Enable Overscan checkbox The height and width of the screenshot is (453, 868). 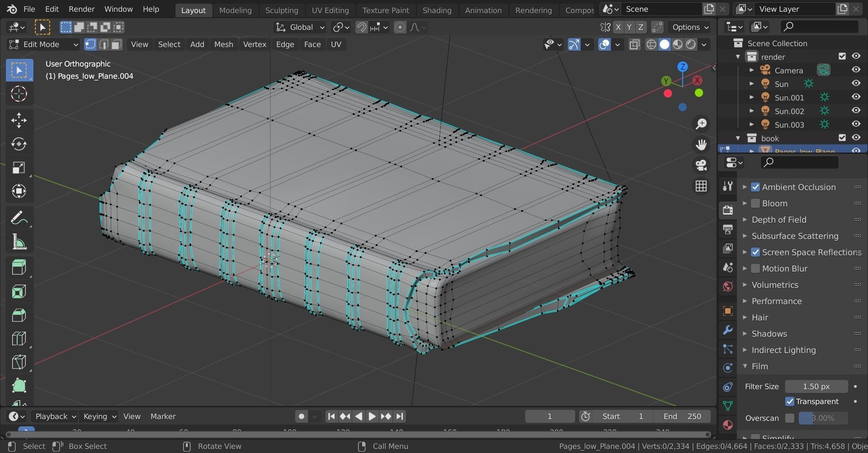point(790,418)
